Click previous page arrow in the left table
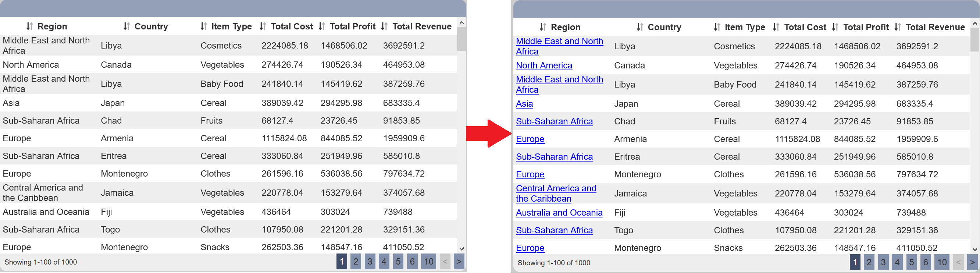 445,262
